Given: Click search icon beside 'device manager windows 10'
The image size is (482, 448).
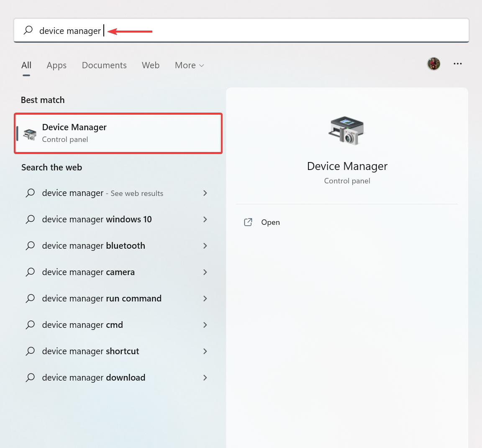Looking at the screenshot, I should pyautogui.click(x=30, y=219).
